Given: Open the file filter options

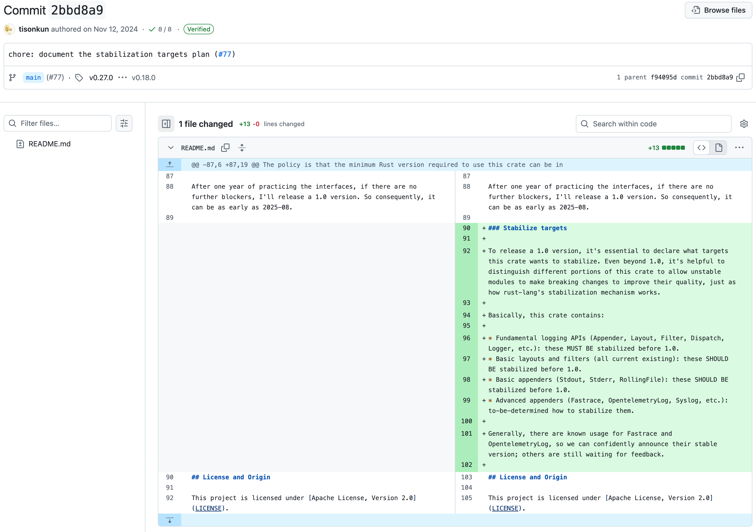Looking at the screenshot, I should point(124,123).
